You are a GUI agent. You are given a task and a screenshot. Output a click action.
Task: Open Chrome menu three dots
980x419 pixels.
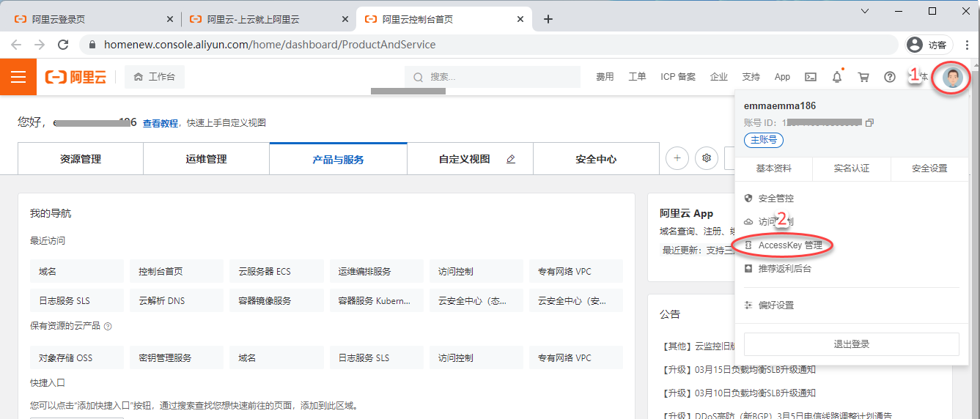click(966, 45)
